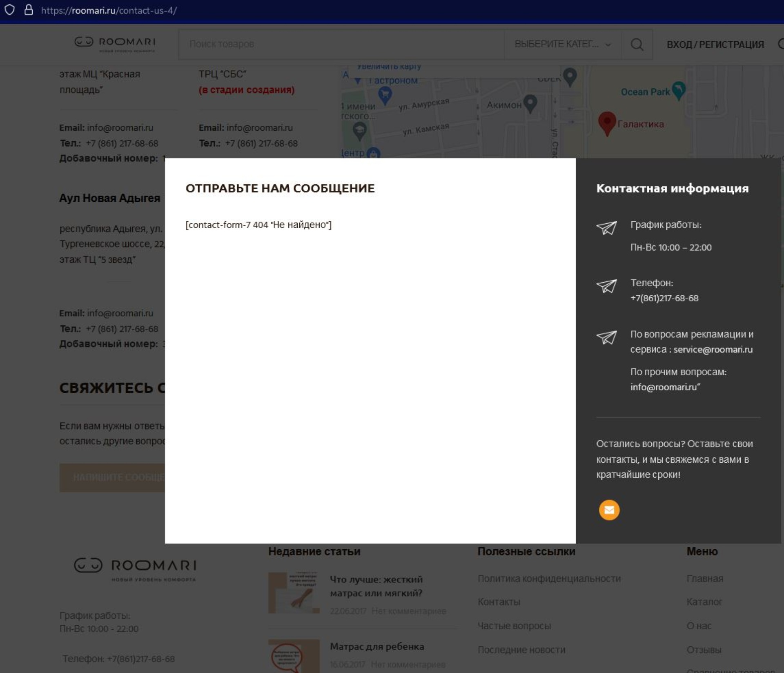
Task: Click the orange envelope mail icon
Action: [x=609, y=510]
